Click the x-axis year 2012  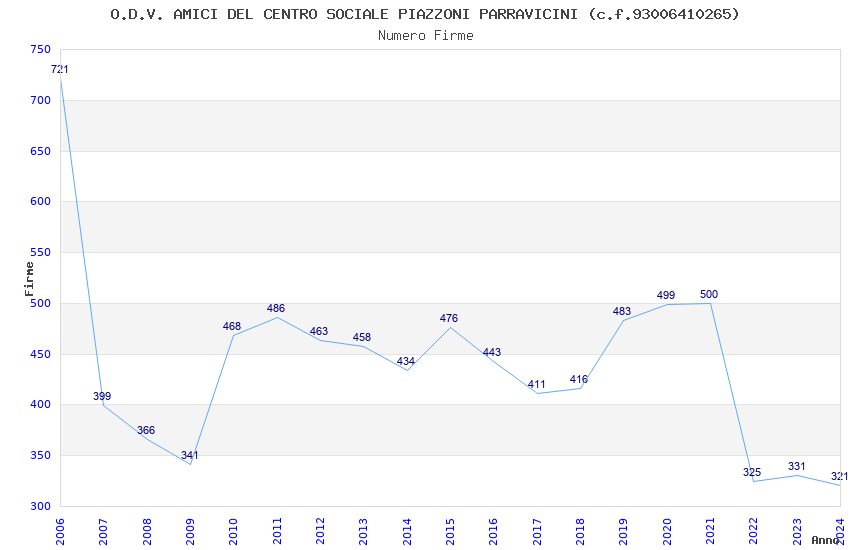320,531
